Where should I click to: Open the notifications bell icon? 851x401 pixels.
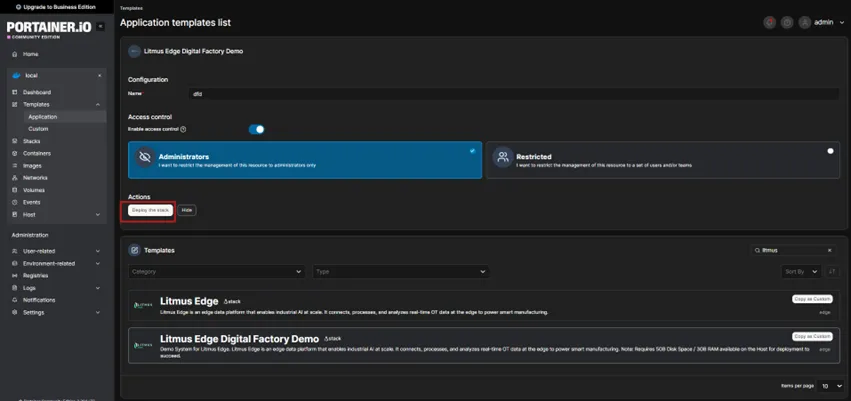[769, 23]
